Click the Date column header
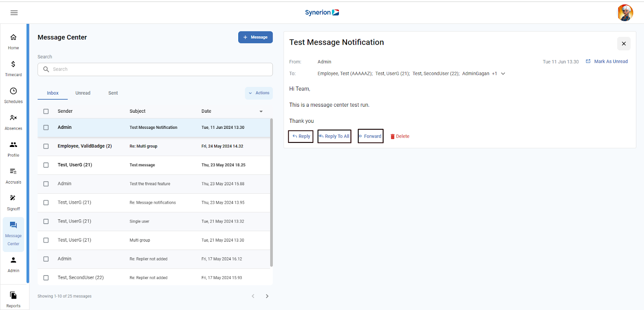 (206, 111)
